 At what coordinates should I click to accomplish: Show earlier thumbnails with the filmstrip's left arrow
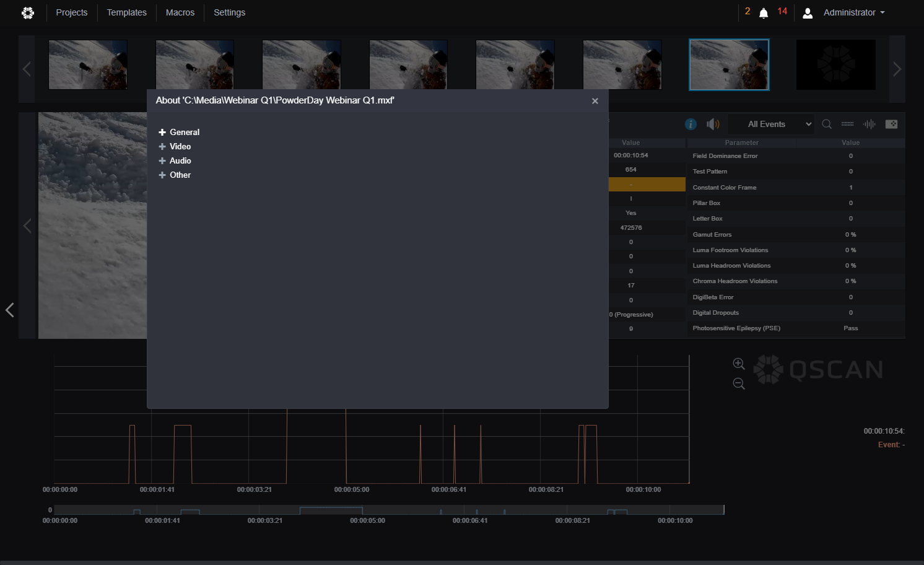[27, 69]
